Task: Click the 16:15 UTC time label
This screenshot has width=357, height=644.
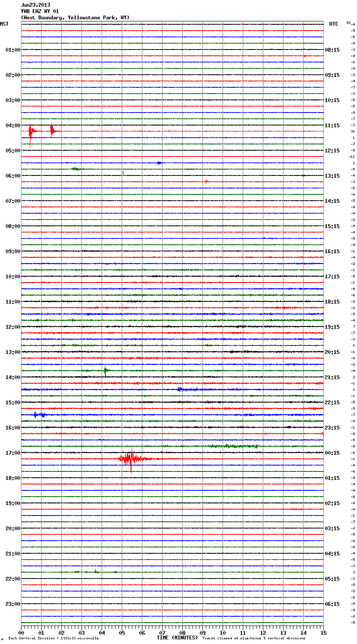Action: pyautogui.click(x=332, y=251)
